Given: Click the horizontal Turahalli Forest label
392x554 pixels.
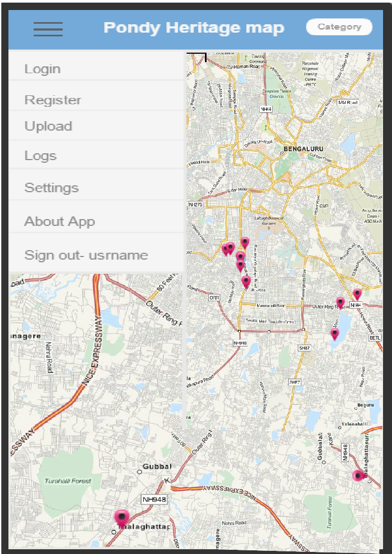Looking at the screenshot, I should click(x=68, y=481).
